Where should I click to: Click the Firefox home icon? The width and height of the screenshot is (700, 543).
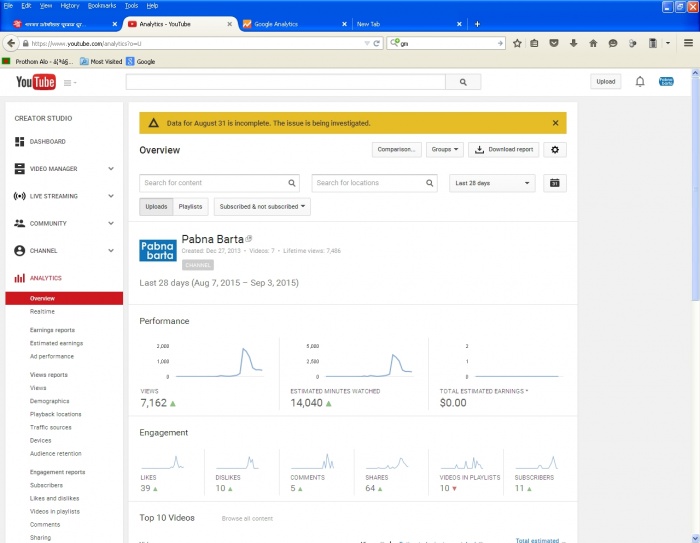pyautogui.click(x=593, y=43)
